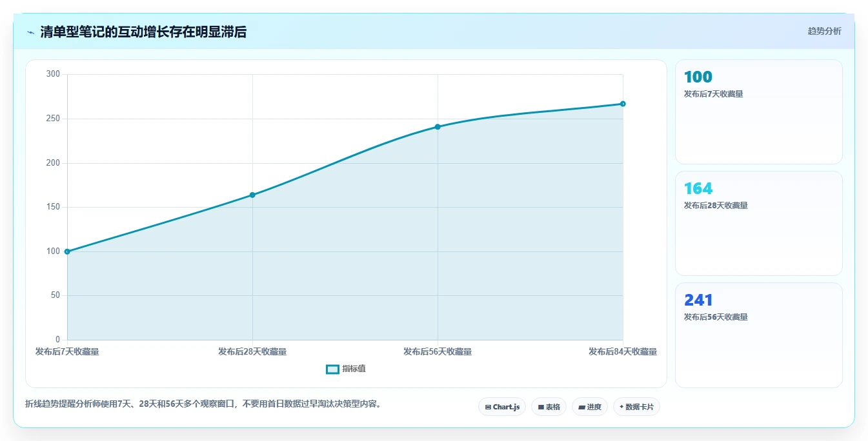Click the Chart.js tag icon
Image resolution: width=868 pixels, height=441 pixels.
488,407
